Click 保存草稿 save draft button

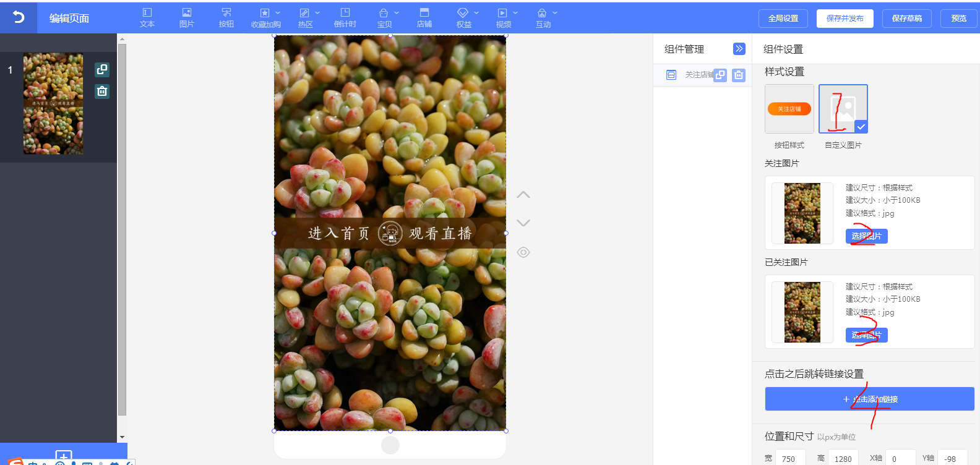click(907, 19)
